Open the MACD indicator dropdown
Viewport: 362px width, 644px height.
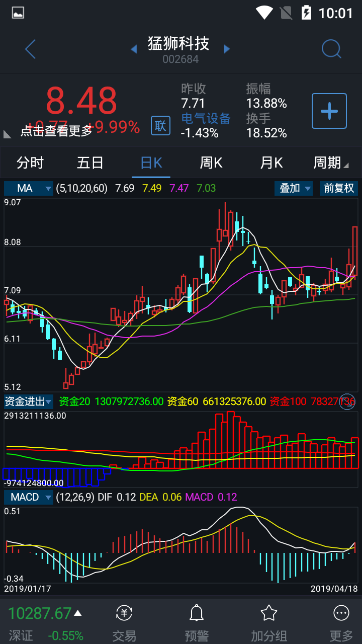tap(29, 497)
